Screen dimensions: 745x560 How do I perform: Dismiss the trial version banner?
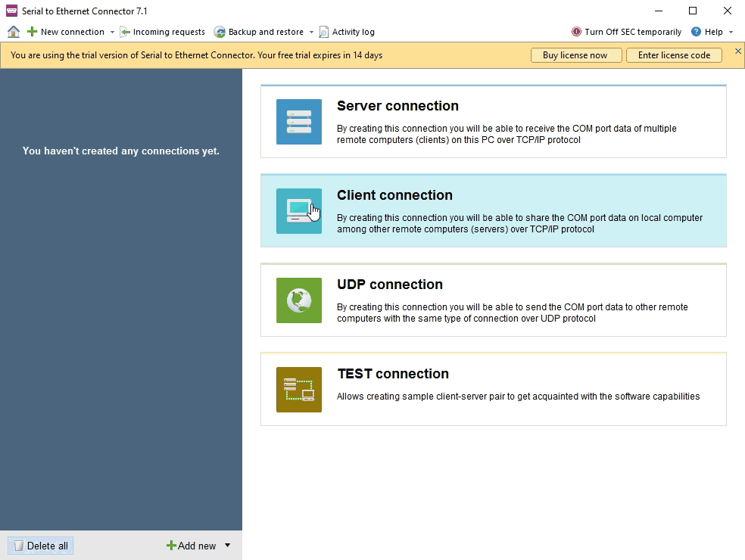(x=738, y=51)
